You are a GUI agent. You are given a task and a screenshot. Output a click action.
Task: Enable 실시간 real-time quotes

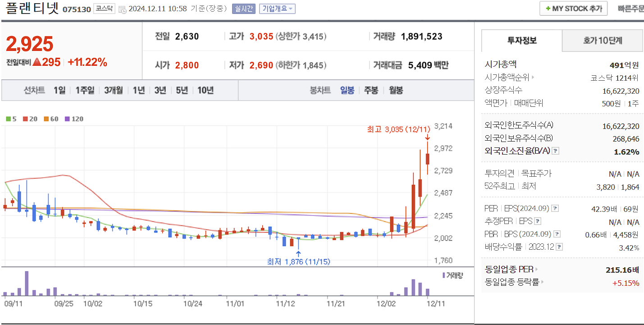tap(244, 9)
